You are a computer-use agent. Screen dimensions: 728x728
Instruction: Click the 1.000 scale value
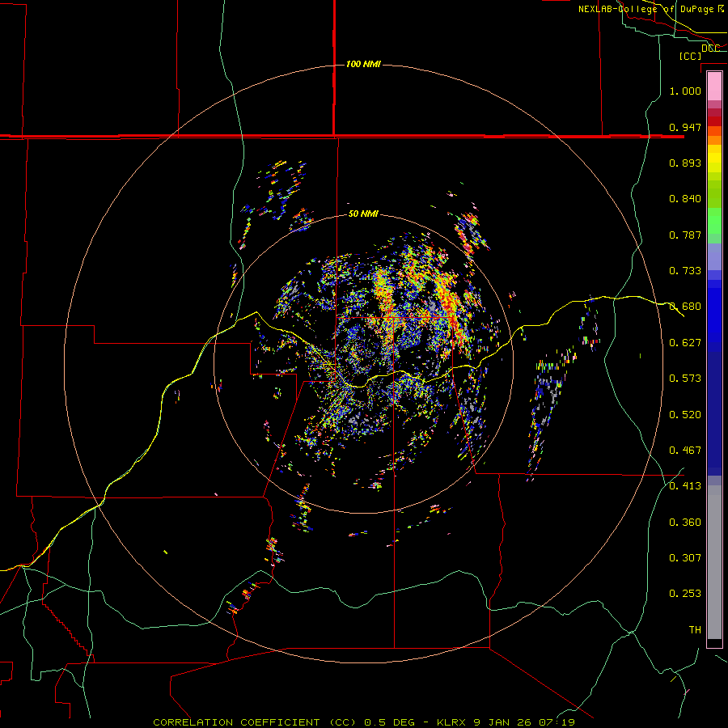pyautogui.click(x=685, y=91)
